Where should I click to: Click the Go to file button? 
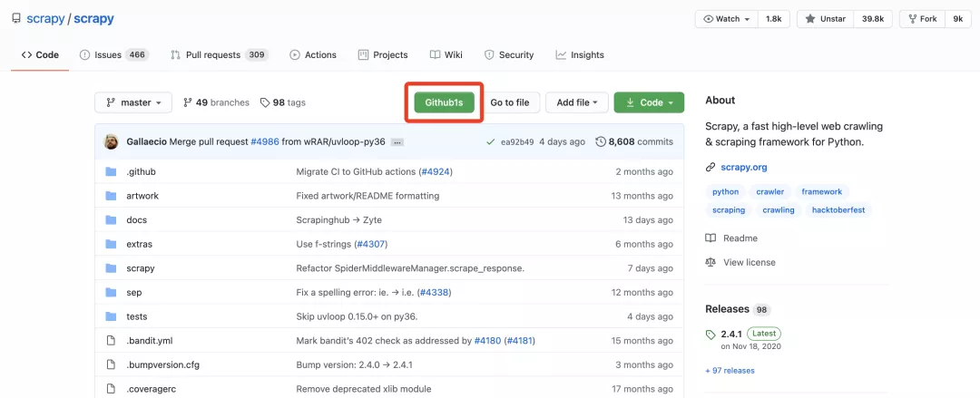(509, 102)
